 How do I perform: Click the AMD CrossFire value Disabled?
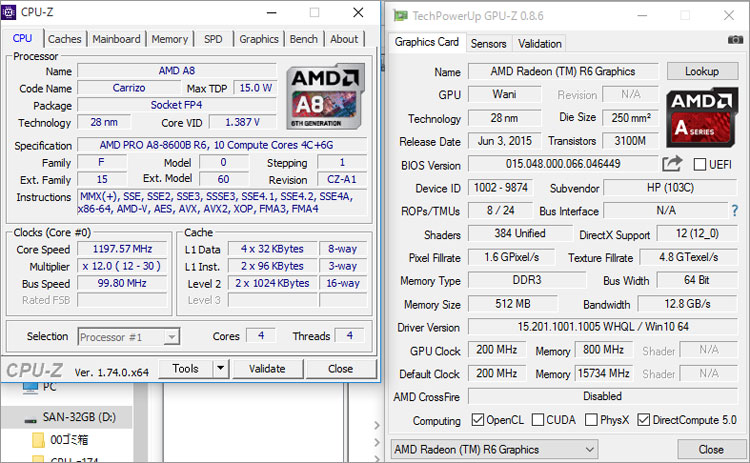click(x=603, y=396)
